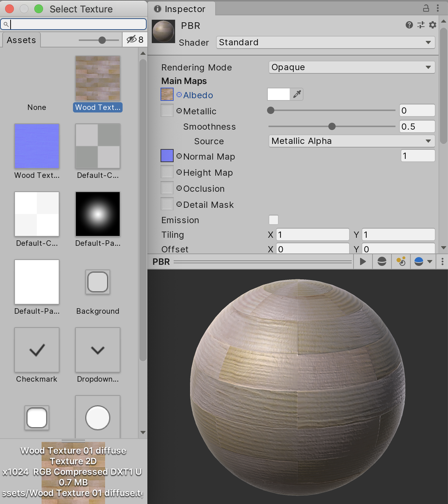The image size is (448, 504).
Task: Enable the Emission color toggle
Action: (x=273, y=220)
